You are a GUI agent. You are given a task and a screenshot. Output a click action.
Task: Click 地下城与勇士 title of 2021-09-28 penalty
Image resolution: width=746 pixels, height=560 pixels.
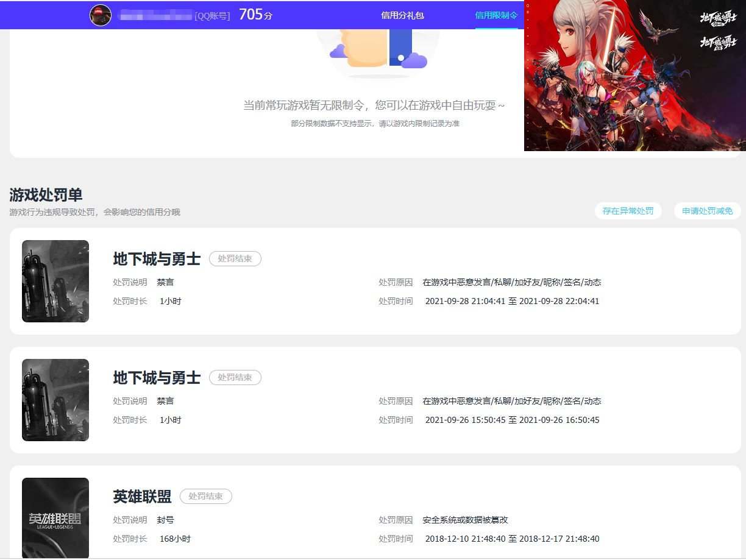point(157,259)
